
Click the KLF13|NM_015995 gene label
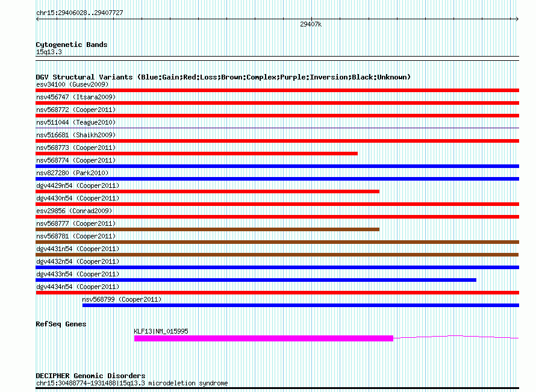click(161, 331)
